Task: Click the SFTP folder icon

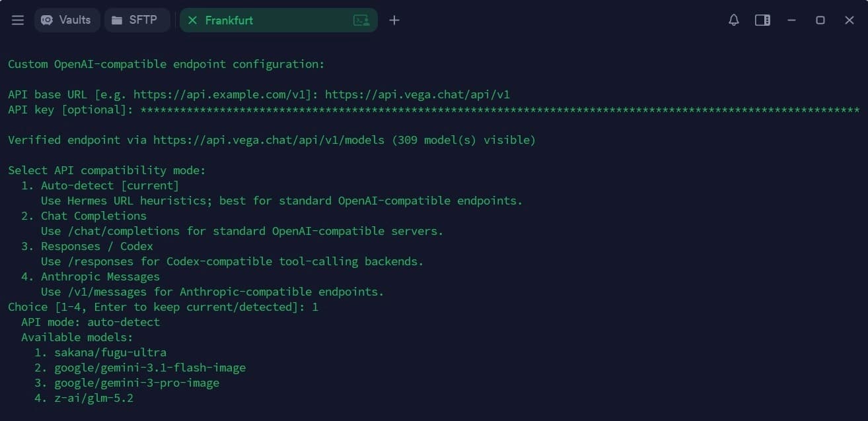Action: coord(117,20)
